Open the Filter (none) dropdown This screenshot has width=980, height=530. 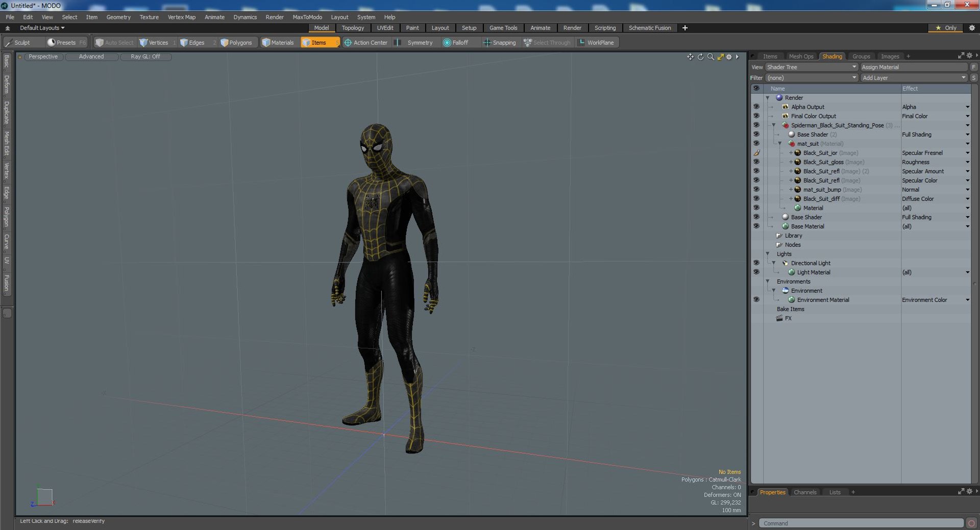tap(811, 78)
